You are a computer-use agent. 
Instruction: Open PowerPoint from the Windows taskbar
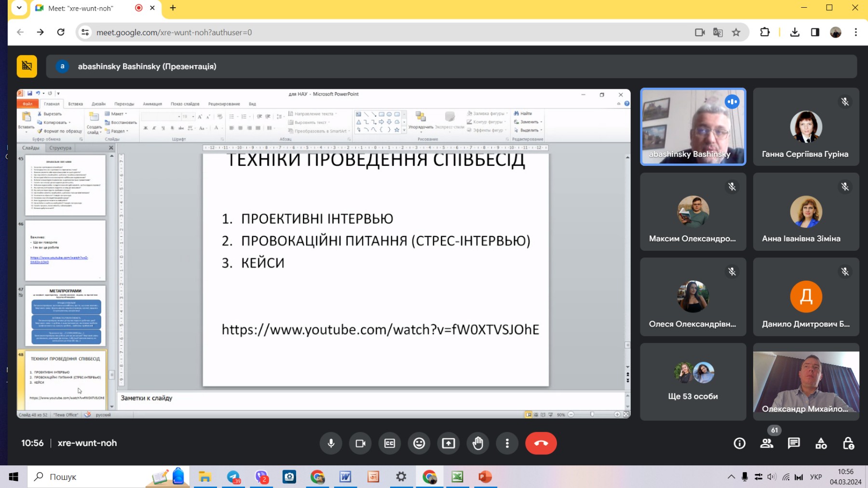point(485,477)
